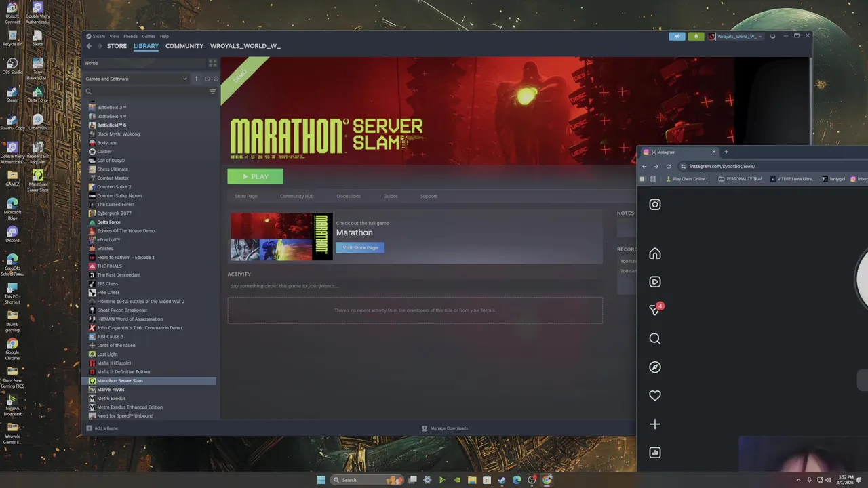Viewport: 868px width, 488px height.
Task: Open advanced filter options in library search
Action: coord(212,91)
